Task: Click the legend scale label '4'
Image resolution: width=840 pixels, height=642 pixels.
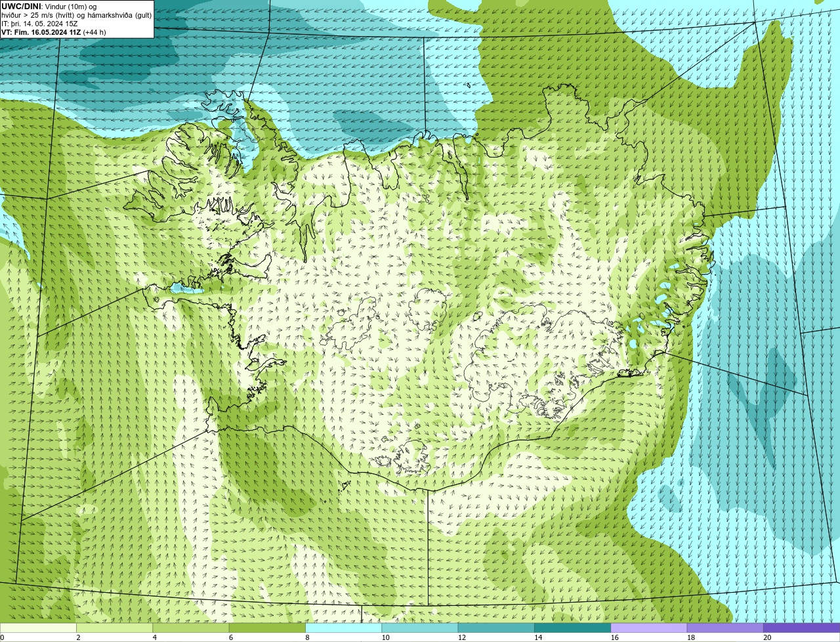Action: point(154,637)
